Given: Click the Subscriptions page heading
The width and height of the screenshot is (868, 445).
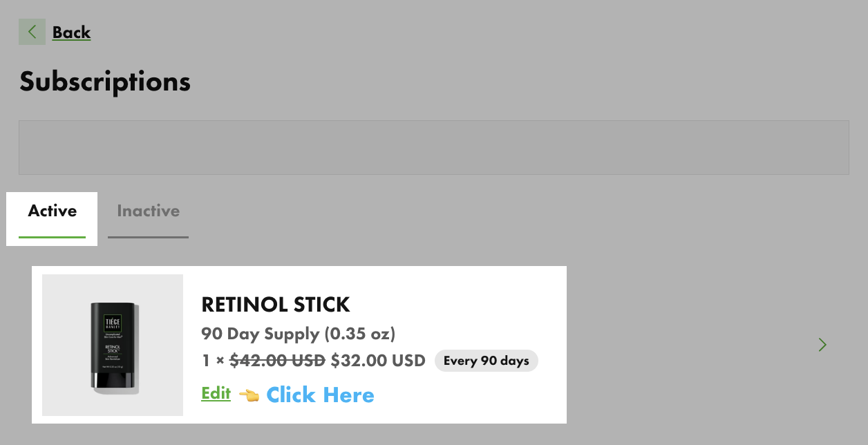Looking at the screenshot, I should pyautogui.click(x=105, y=82).
